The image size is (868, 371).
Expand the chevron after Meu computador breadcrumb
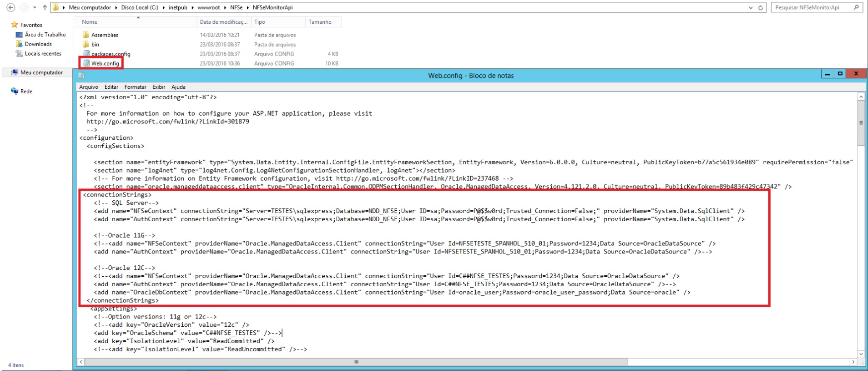(x=116, y=7)
